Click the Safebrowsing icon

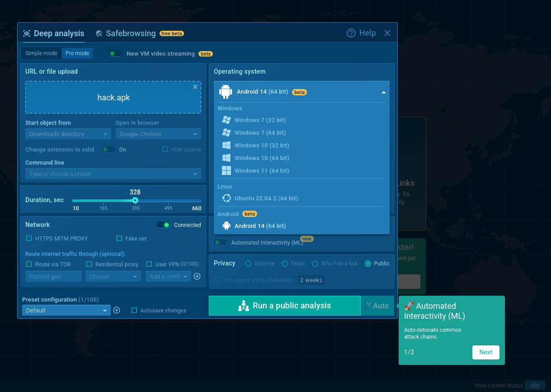pyautogui.click(x=99, y=33)
